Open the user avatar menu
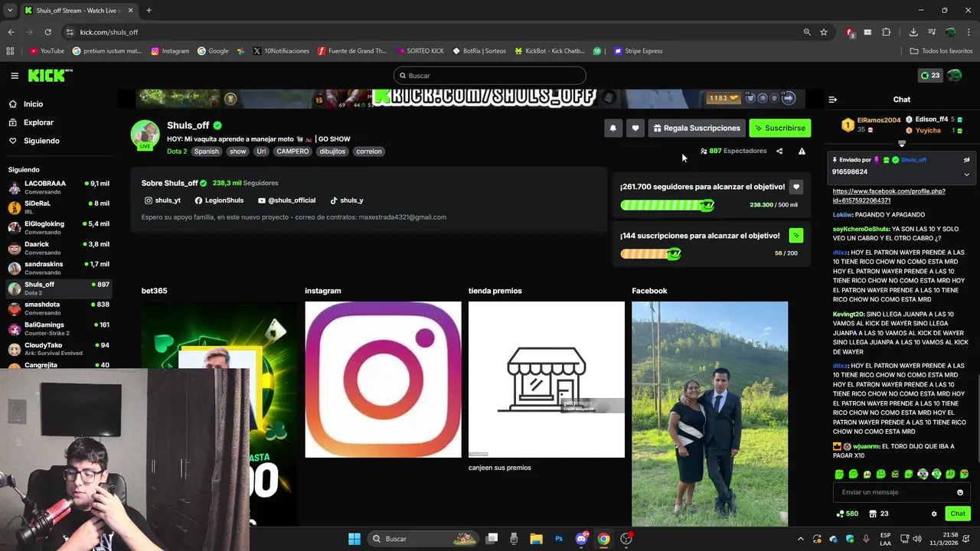Screen dimensions: 980x551 click(x=955, y=76)
